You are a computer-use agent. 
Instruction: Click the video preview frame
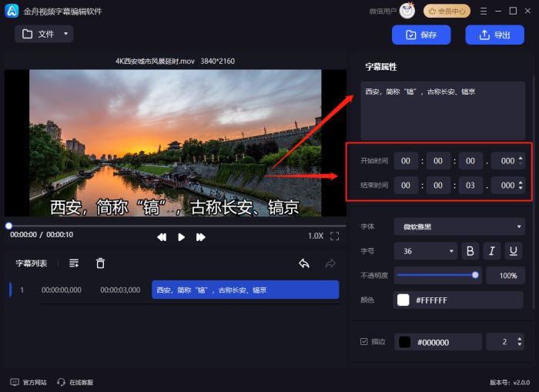(176, 143)
